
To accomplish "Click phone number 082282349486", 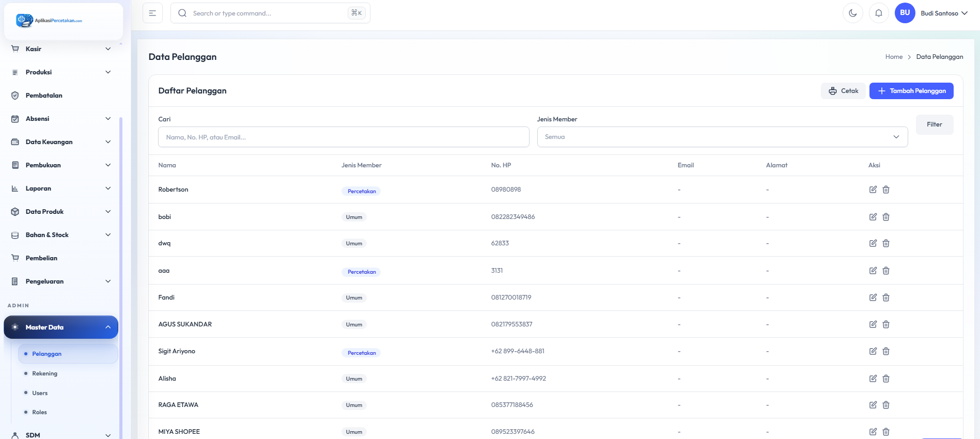I will click(x=513, y=217).
